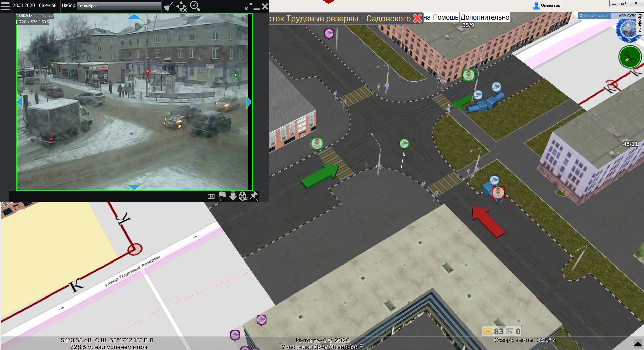Click the download arrow icon below video
The image size is (644, 350).
pos(233,196)
